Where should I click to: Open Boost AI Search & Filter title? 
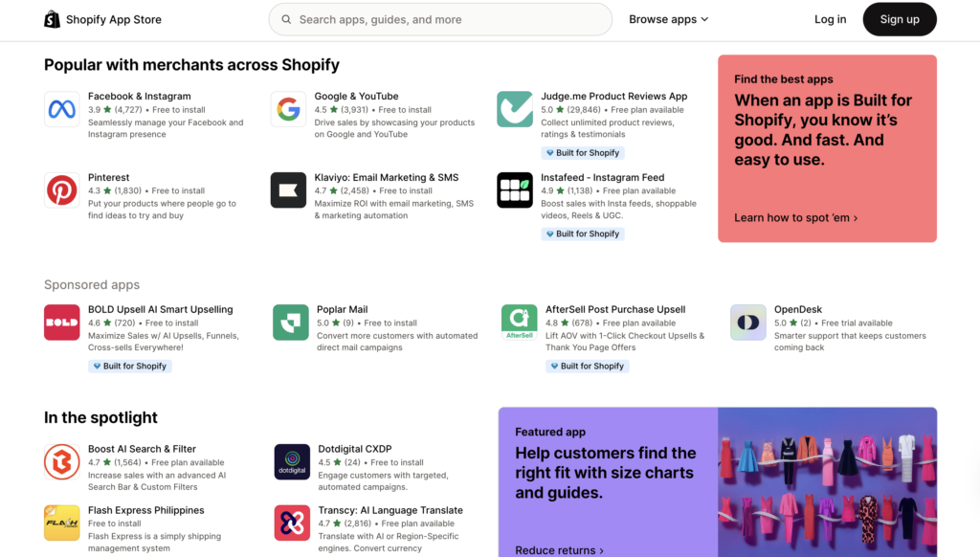tap(142, 449)
